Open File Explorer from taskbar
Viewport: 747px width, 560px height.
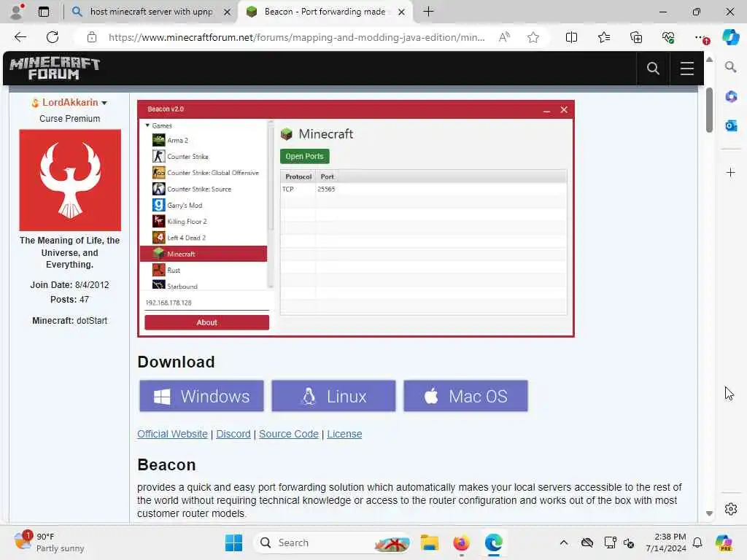coord(429,542)
